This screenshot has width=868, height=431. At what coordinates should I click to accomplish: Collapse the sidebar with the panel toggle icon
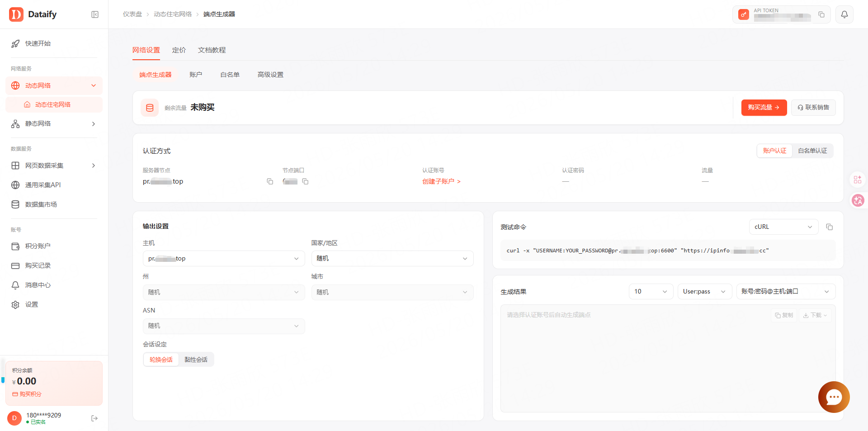[x=95, y=14]
